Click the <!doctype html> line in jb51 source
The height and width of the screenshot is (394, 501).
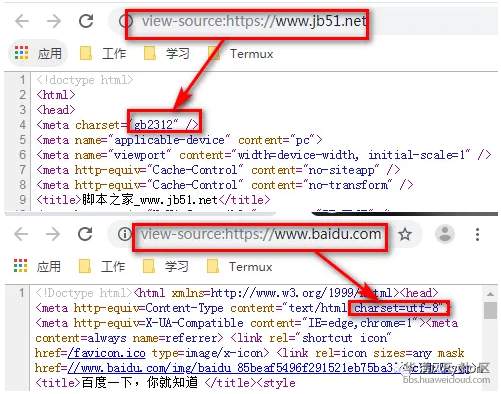coord(85,80)
